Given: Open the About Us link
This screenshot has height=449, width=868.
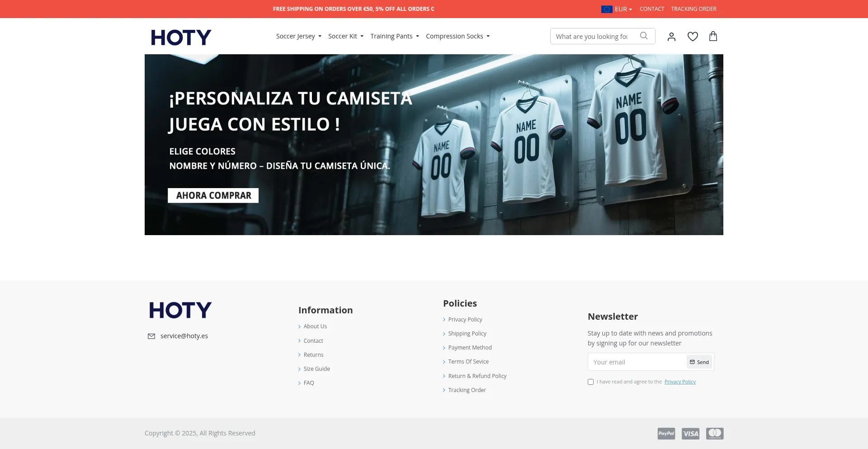Looking at the screenshot, I should (x=315, y=326).
